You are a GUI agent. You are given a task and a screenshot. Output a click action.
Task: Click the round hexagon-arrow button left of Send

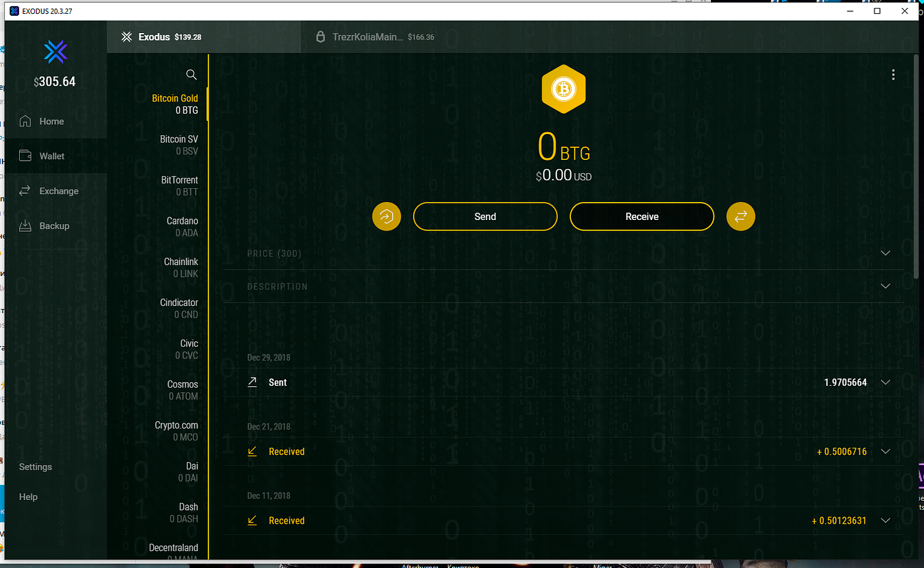[387, 216]
